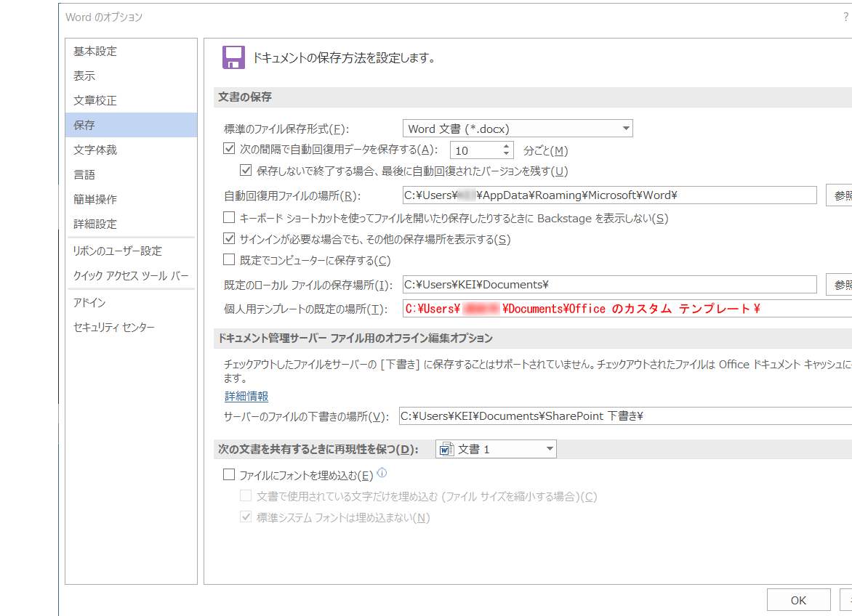Enable 既定でコンピューターに保存する checkbox

(x=229, y=260)
